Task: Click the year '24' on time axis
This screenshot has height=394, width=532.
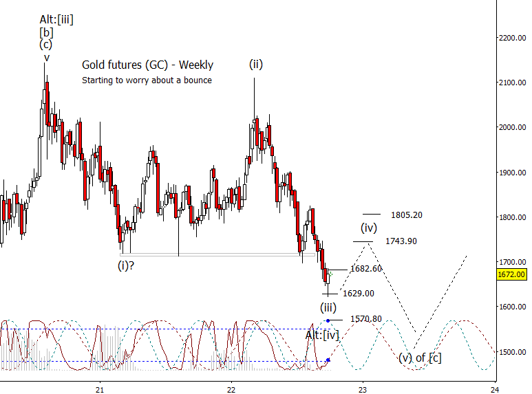Action: [x=495, y=390]
